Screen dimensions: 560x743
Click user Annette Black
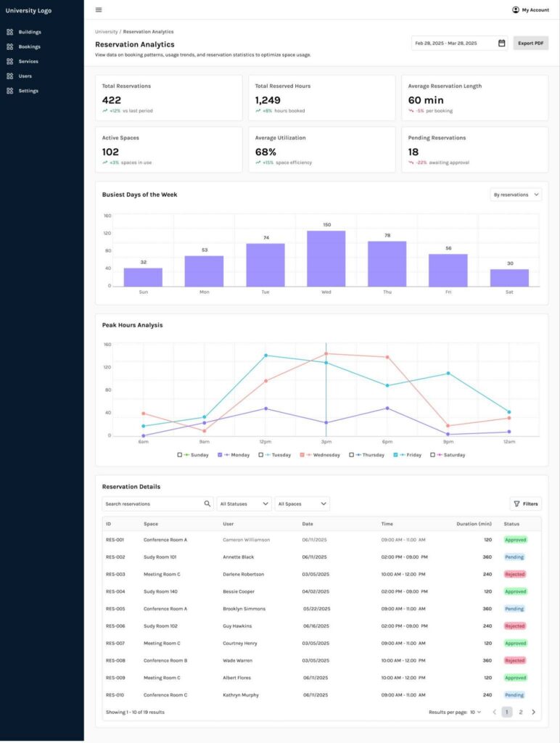coord(239,557)
